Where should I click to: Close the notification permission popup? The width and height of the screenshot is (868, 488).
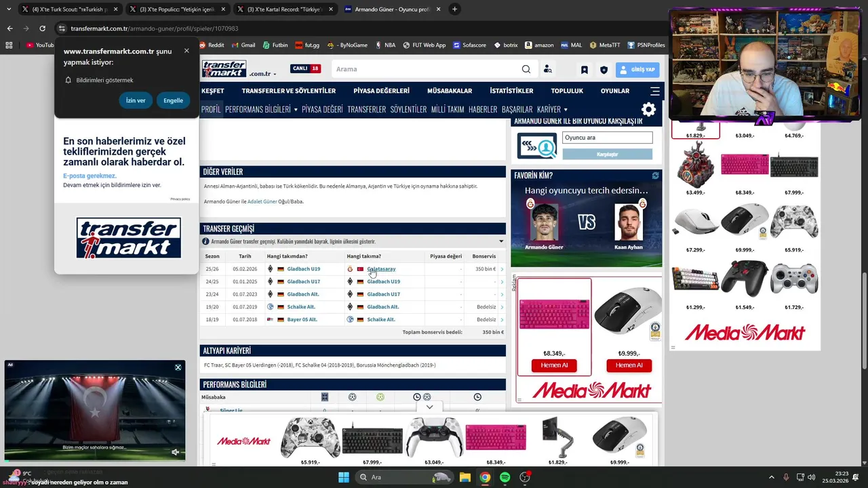(x=186, y=51)
